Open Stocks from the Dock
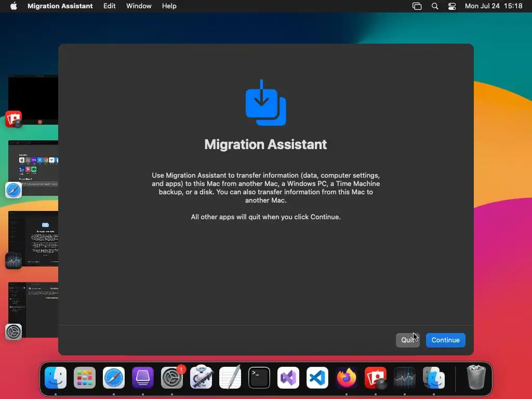Viewport: 532px width, 399px height. tap(405, 378)
